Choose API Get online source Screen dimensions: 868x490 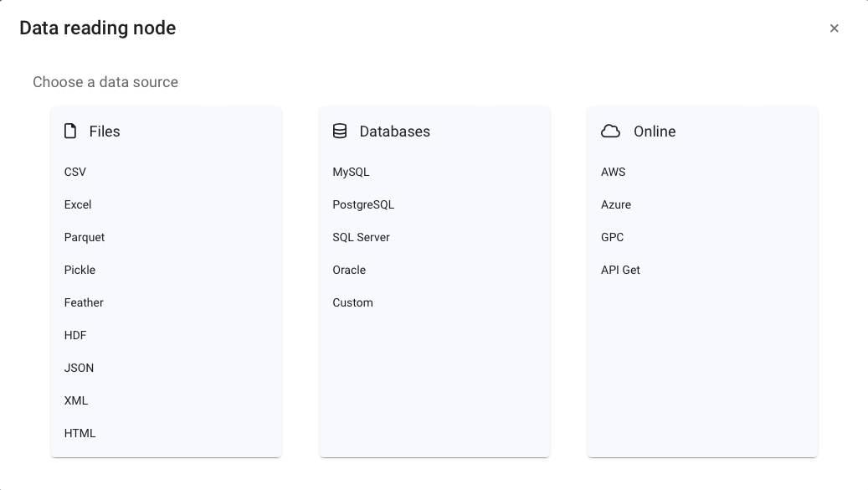(x=620, y=271)
